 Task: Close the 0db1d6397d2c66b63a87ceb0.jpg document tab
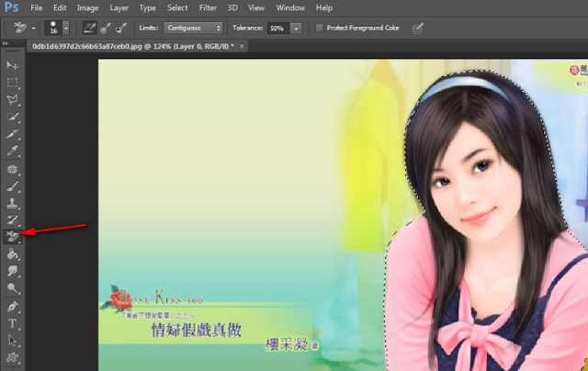pyautogui.click(x=242, y=46)
